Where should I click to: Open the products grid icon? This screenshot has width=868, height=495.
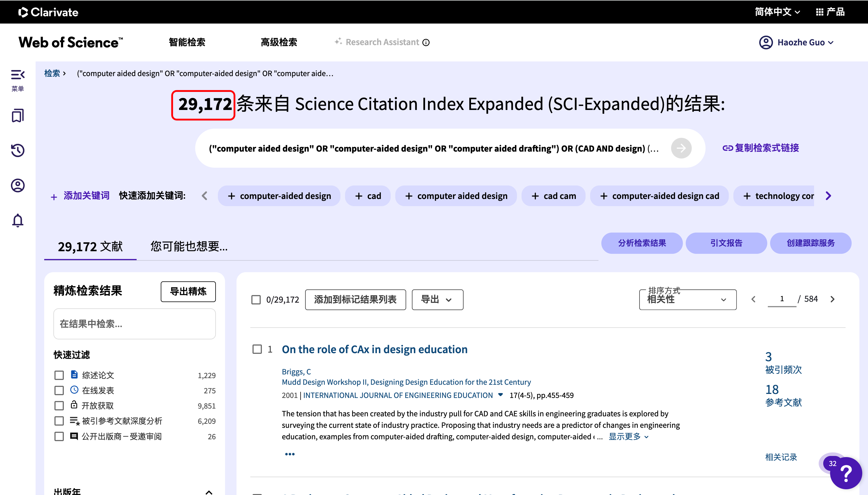(819, 12)
